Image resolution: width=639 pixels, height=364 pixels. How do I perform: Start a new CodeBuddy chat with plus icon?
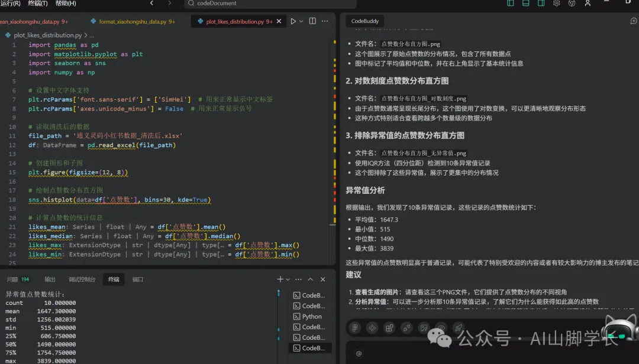[633, 21]
